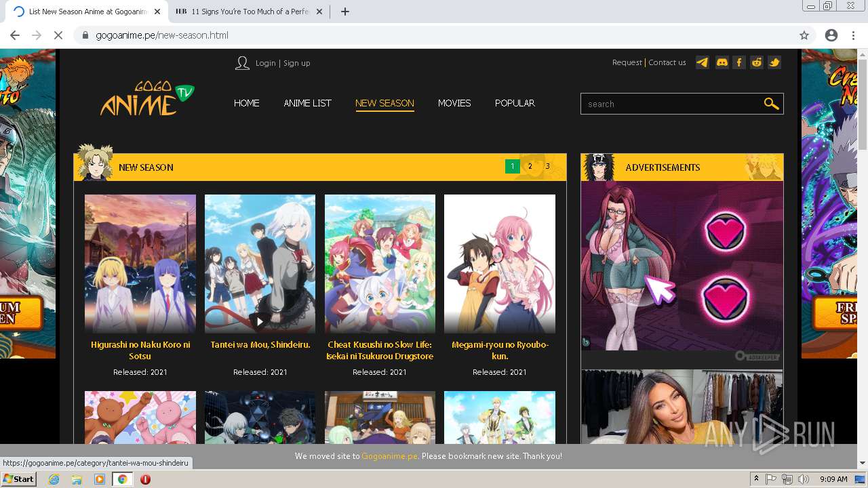The height and width of the screenshot is (488, 868).
Task: Go to page 2 of New Season
Action: 530,166
